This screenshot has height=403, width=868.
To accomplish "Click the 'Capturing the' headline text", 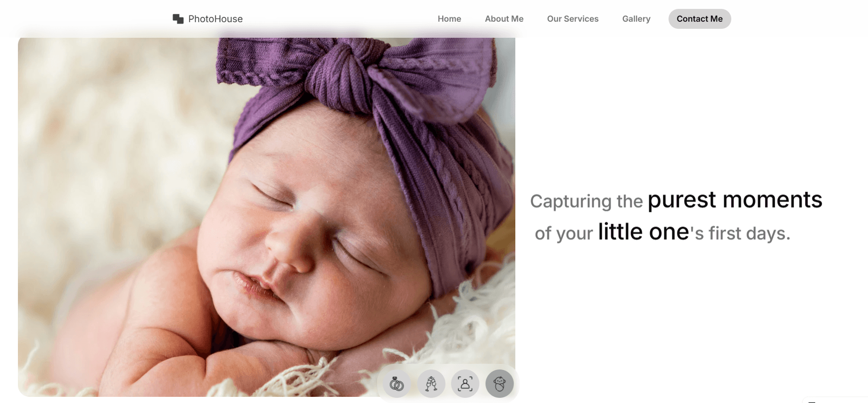I will [x=587, y=201].
